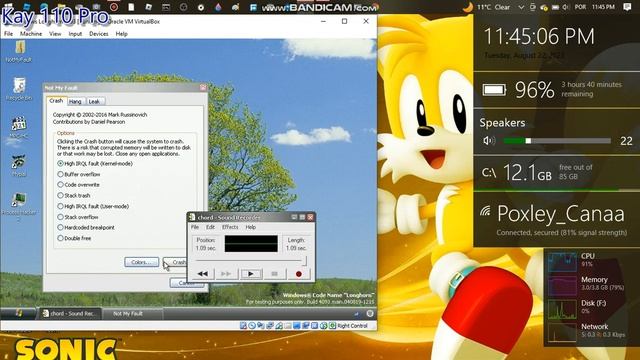Switch to the Leak tab in Not My Fault
Screen dimensions: 640x360
[94, 101]
